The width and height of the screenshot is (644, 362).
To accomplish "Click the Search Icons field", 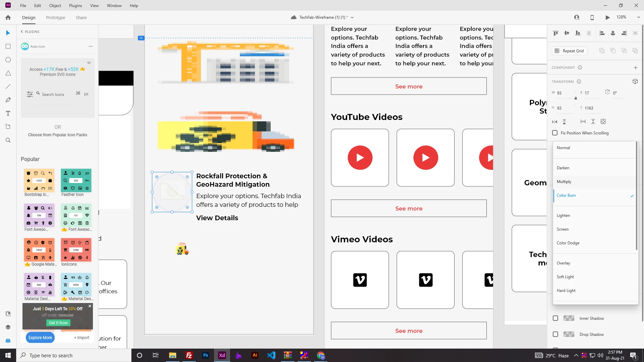I will [54, 95].
